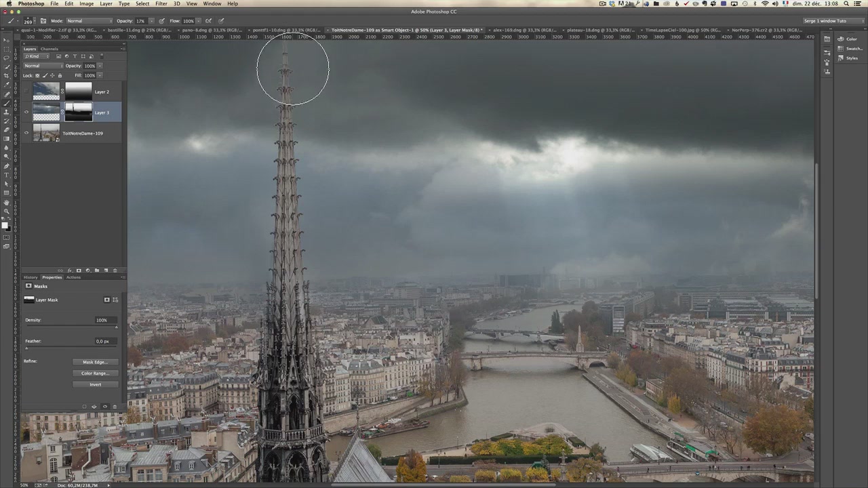Click the Add layer style fx icon

(70, 270)
